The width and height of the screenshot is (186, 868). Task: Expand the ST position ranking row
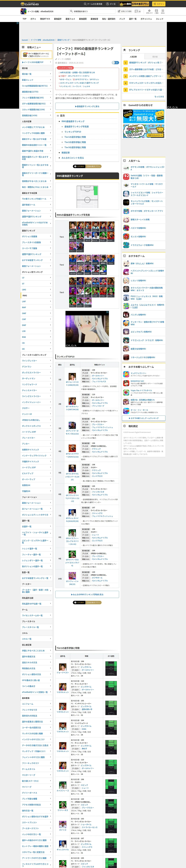[37, 284]
